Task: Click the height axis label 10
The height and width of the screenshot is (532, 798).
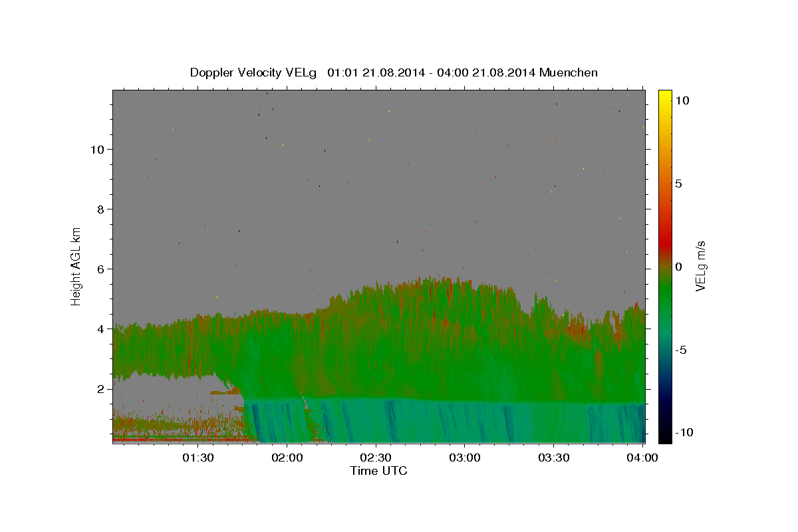Action: coord(97,150)
